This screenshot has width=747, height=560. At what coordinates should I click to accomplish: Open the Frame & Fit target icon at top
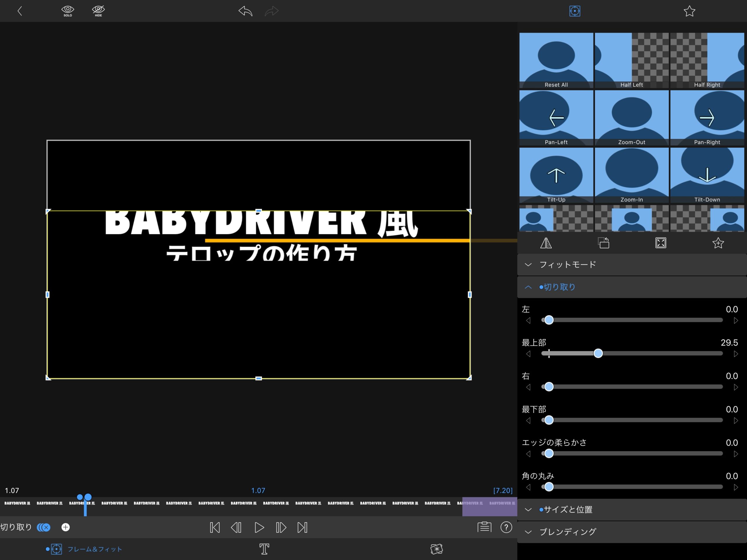(575, 11)
